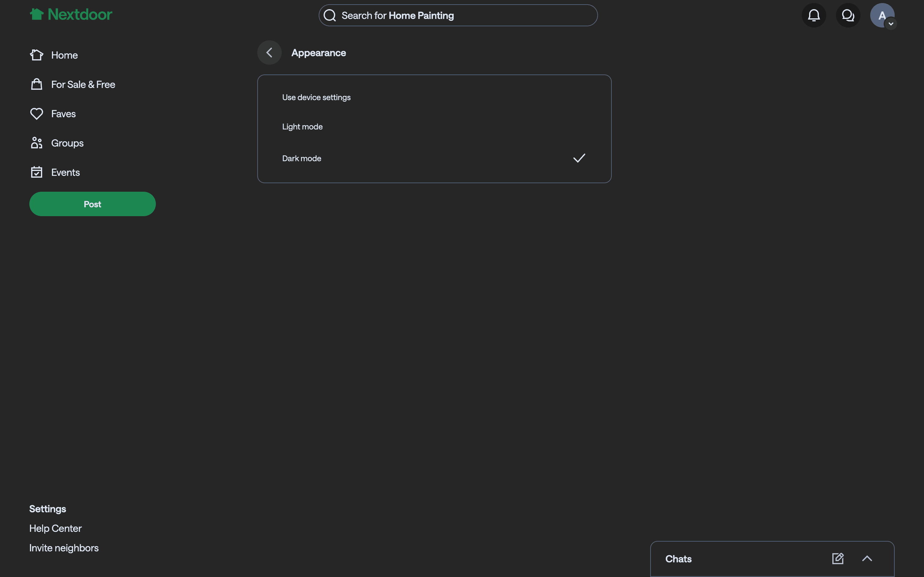Viewport: 924px width, 577px height.
Task: Click the Nextdoor house logo
Action: coord(37,15)
